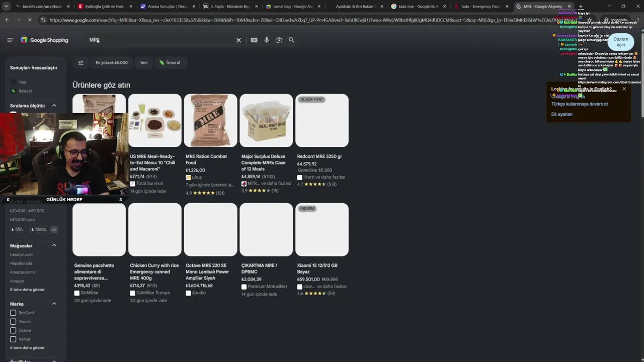Click the Oturum açın sign-in button
This screenshot has height=362, width=644.
pos(620,42)
